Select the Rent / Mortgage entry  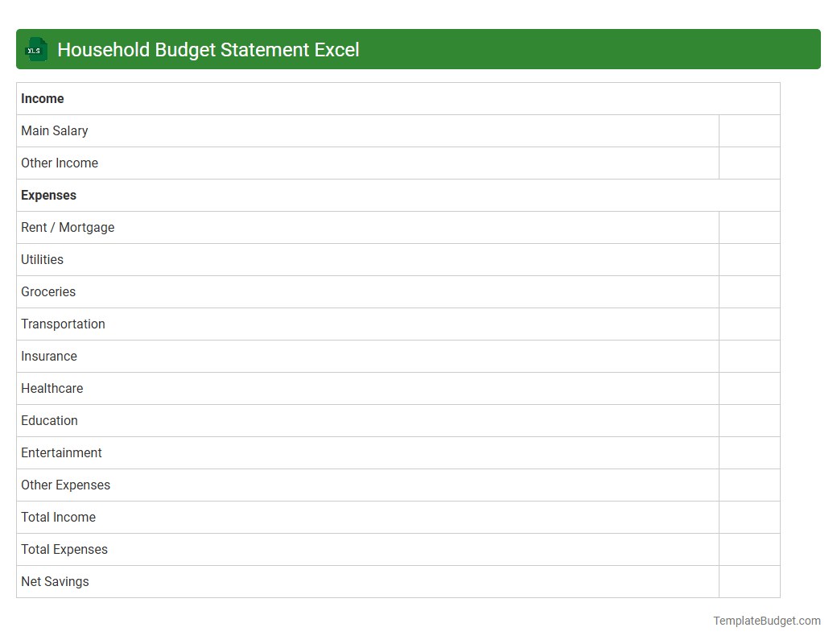[x=68, y=227]
